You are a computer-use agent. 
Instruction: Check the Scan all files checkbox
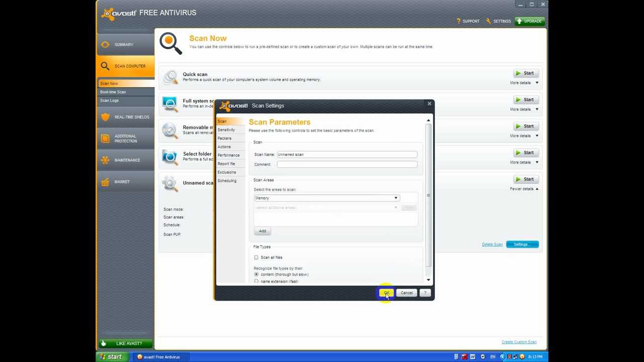(256, 257)
